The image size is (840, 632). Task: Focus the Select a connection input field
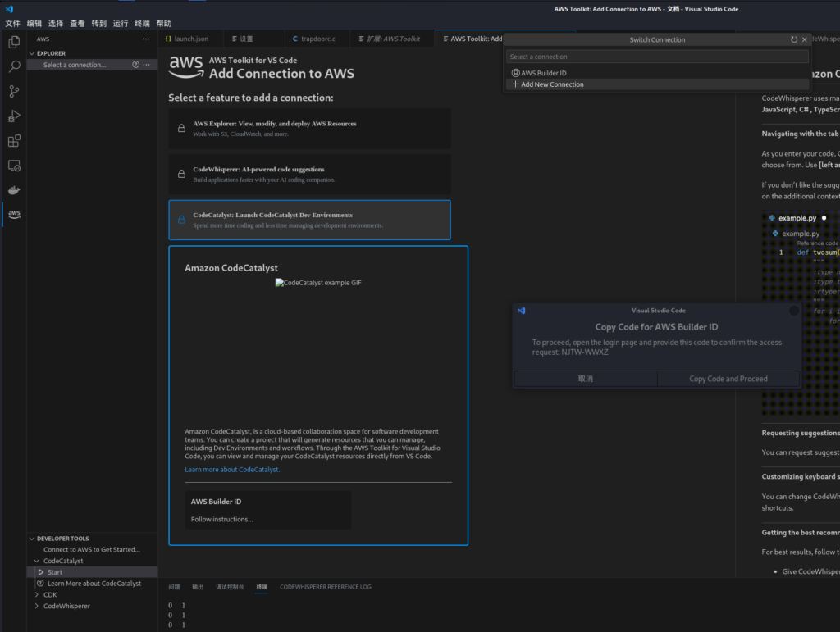pyautogui.click(x=657, y=57)
